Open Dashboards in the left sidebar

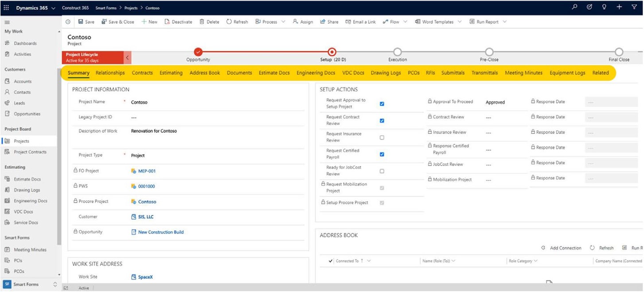25,43
